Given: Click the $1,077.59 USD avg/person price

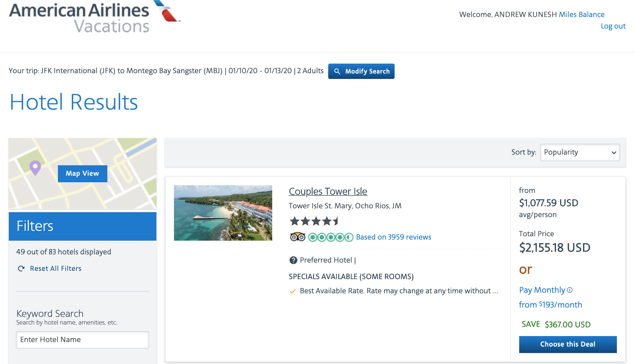Looking at the screenshot, I should pyautogui.click(x=549, y=203).
